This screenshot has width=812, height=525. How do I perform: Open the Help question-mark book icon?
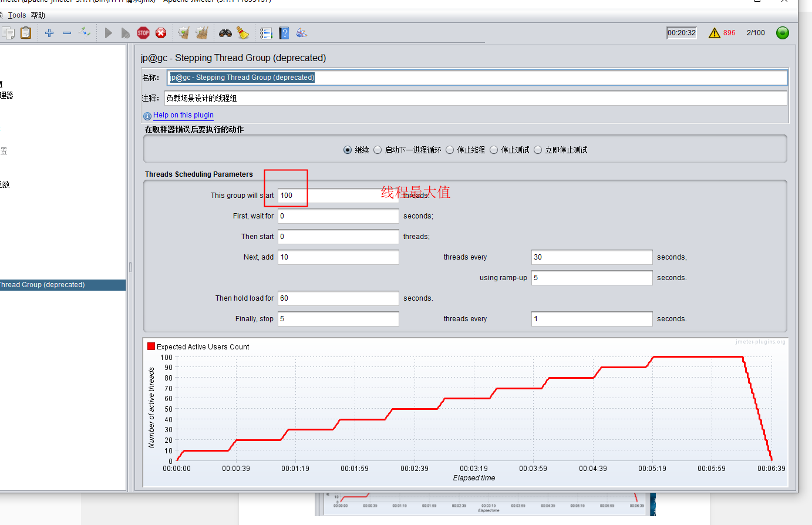click(x=284, y=33)
